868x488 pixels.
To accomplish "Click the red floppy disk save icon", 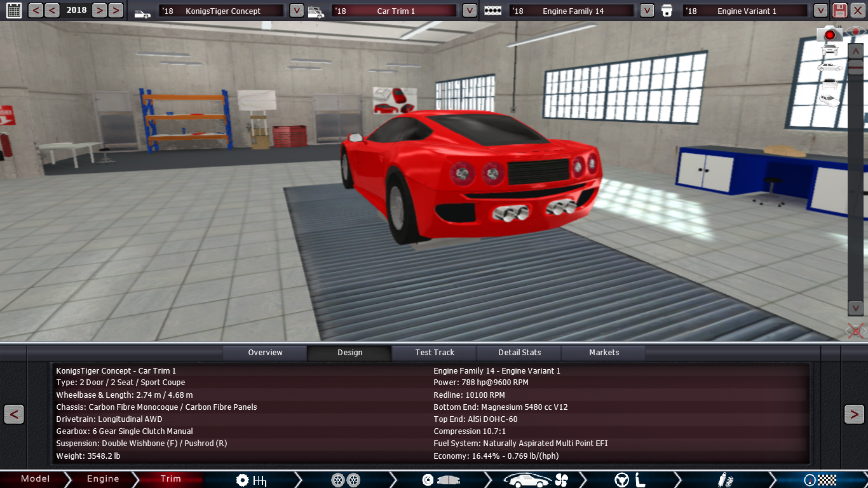I will [x=840, y=10].
